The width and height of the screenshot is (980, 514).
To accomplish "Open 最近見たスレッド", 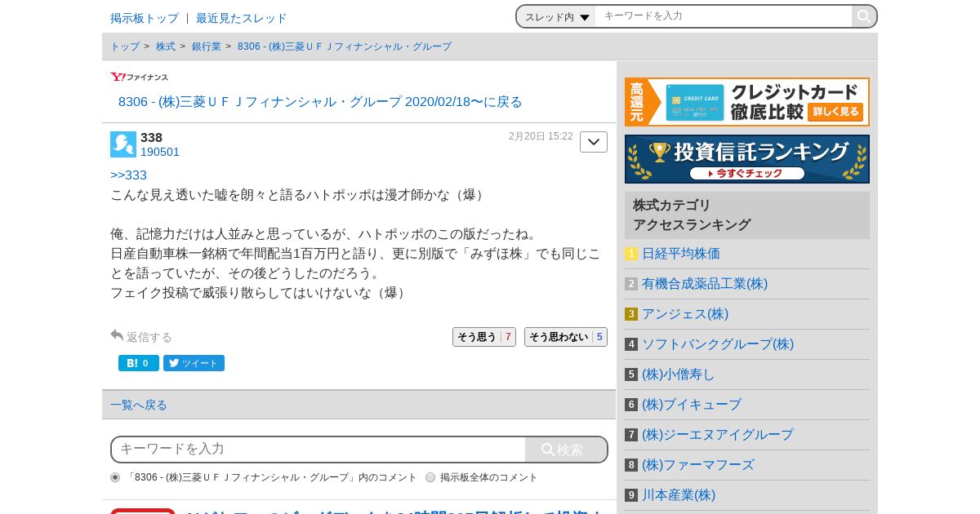I will click(x=242, y=18).
